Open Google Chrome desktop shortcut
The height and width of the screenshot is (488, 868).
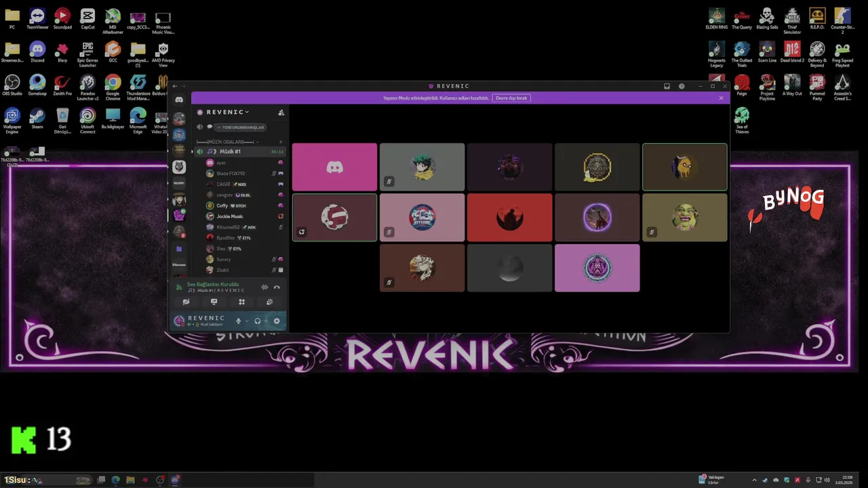113,87
